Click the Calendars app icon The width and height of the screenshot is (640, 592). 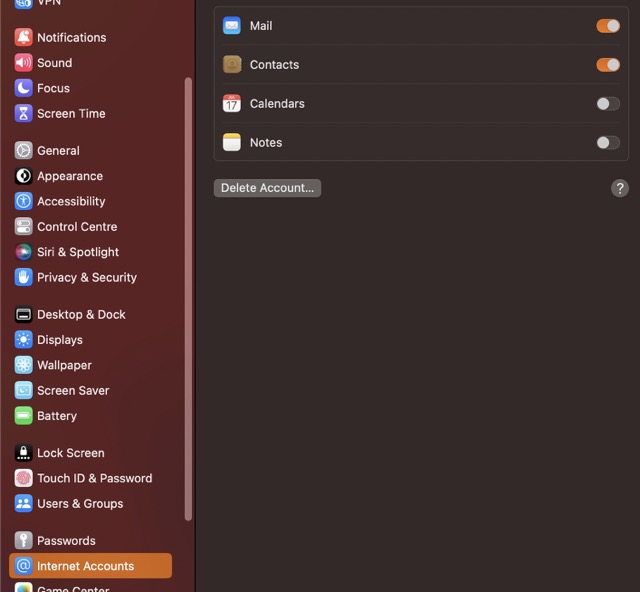tap(232, 103)
